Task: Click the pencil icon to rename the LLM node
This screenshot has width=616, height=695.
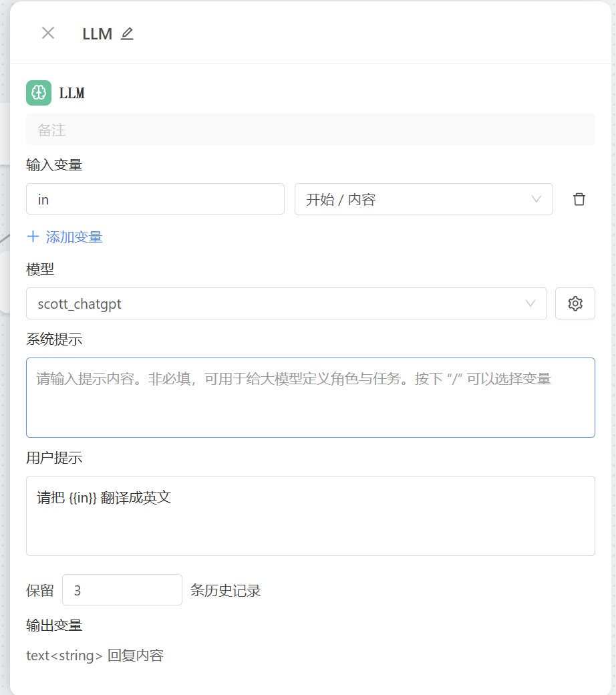Action: [x=127, y=33]
